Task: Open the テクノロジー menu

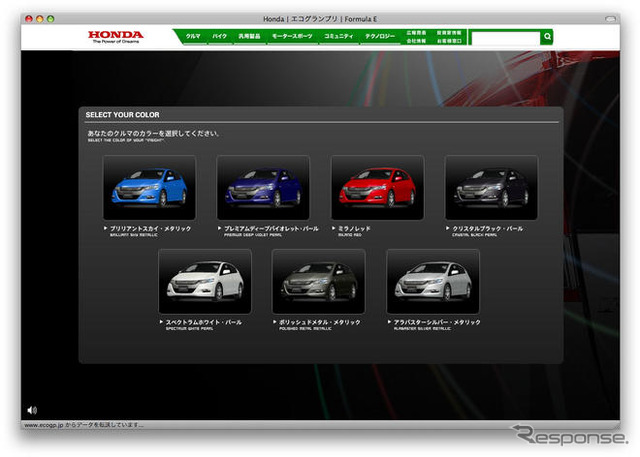Action: point(380,36)
